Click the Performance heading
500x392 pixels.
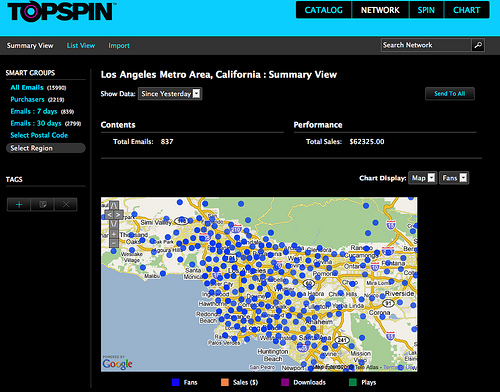point(318,125)
